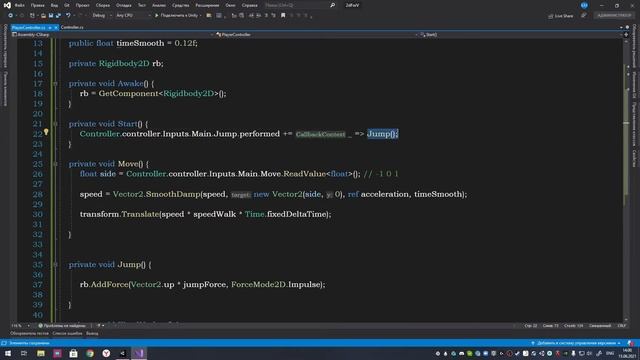Image resolution: width=640 pixels, height=360 pixels.
Task: Collapse the Move() method outline
Action: (x=55, y=164)
